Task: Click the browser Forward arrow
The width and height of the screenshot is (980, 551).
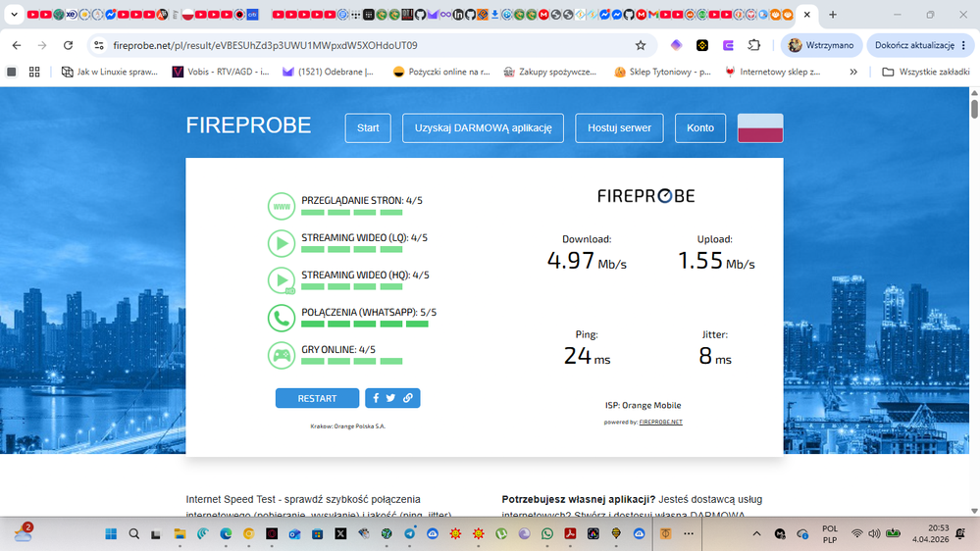Action: tap(42, 45)
